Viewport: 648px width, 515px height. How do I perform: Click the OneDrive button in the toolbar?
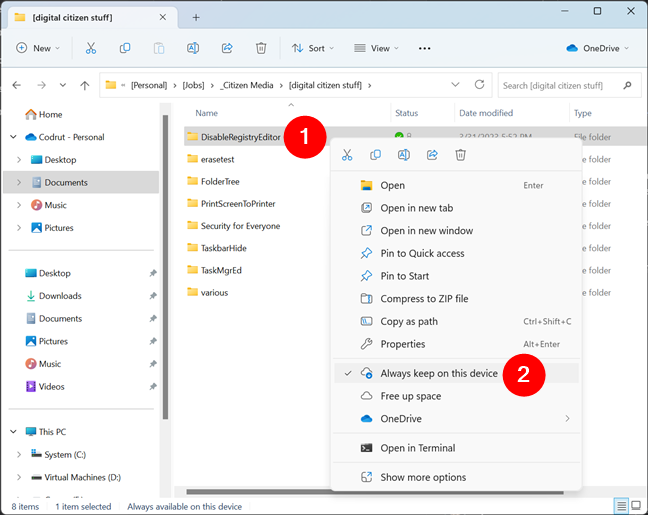599,48
